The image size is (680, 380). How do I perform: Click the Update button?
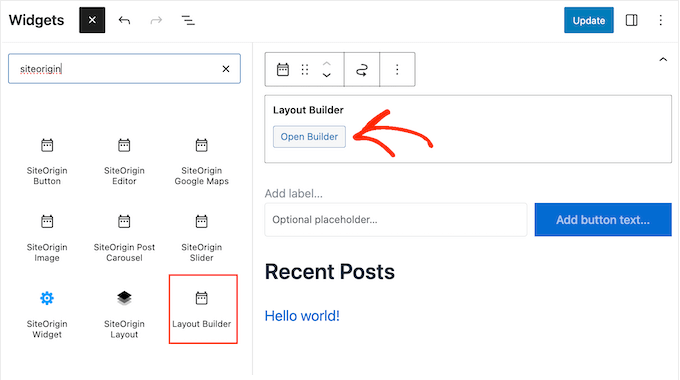(588, 20)
